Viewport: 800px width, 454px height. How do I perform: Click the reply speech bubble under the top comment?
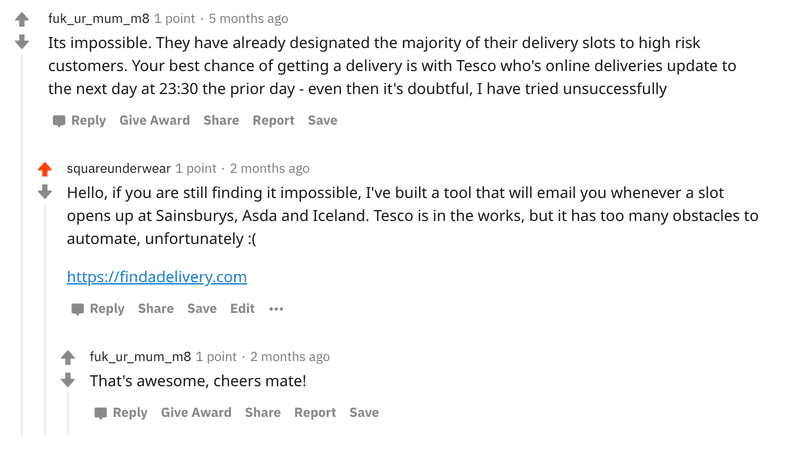tap(59, 121)
